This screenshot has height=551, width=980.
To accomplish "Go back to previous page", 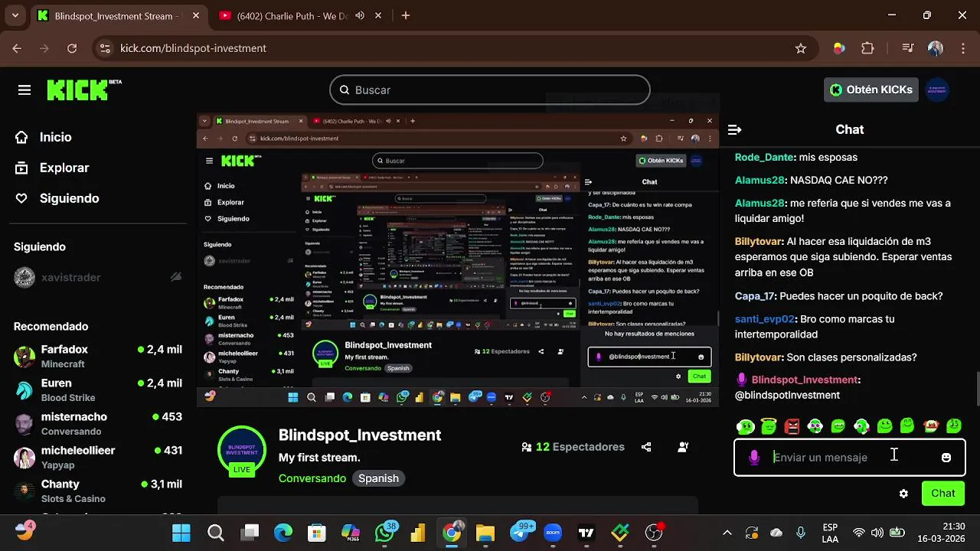I will pyautogui.click(x=17, y=48).
